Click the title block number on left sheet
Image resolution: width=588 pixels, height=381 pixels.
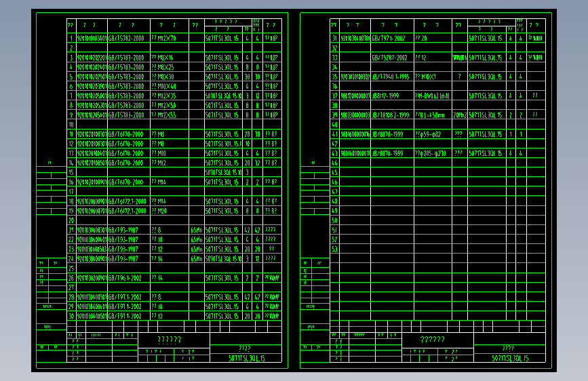click(x=246, y=359)
